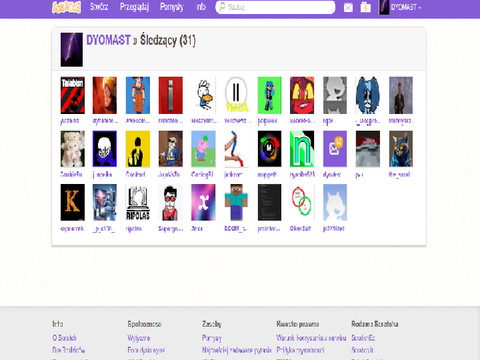Open the golden K letter avatar
This screenshot has width=480, height=360.
tap(73, 202)
